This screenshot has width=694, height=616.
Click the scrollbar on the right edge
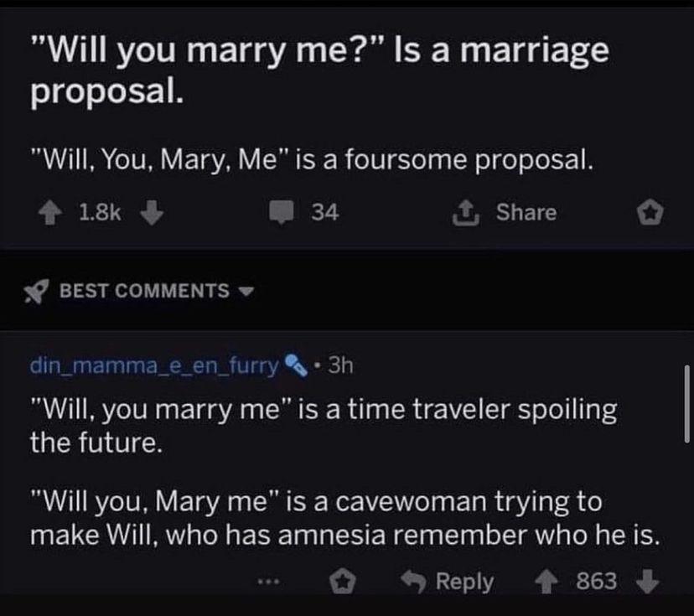point(686,402)
